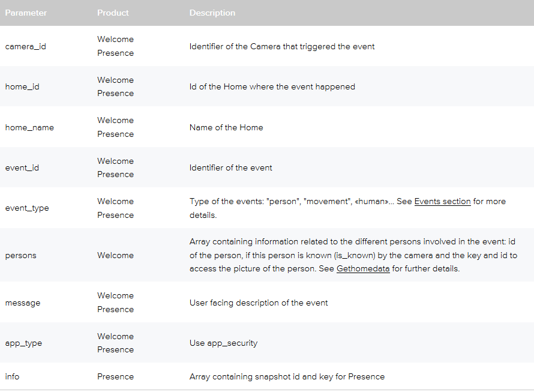Click the Description column header

212,13
